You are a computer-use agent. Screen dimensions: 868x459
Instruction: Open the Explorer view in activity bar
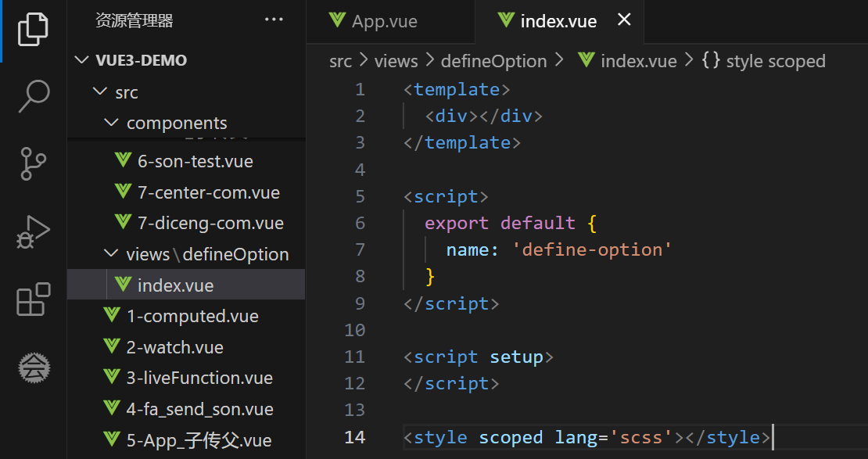[34, 29]
